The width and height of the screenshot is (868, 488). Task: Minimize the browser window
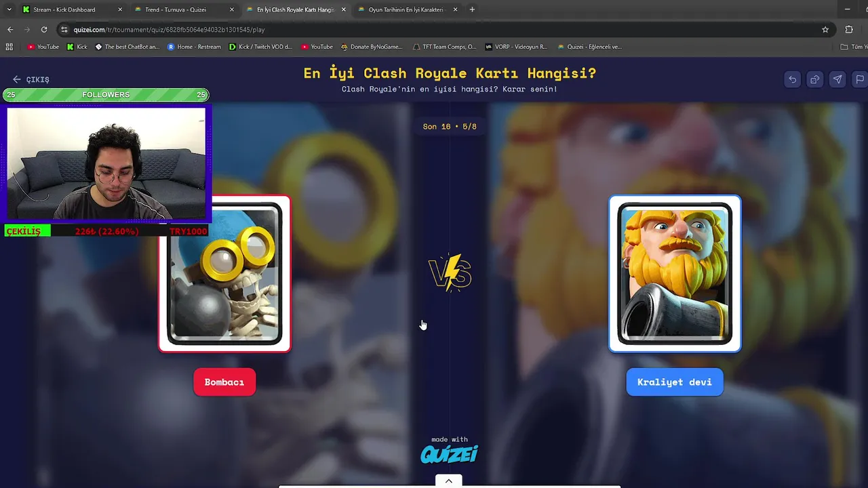point(847,9)
